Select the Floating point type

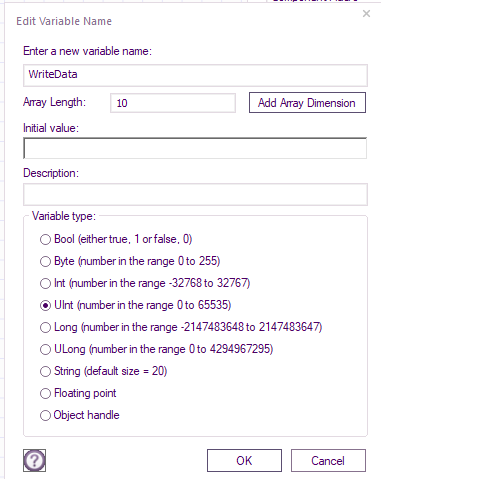[x=45, y=393]
